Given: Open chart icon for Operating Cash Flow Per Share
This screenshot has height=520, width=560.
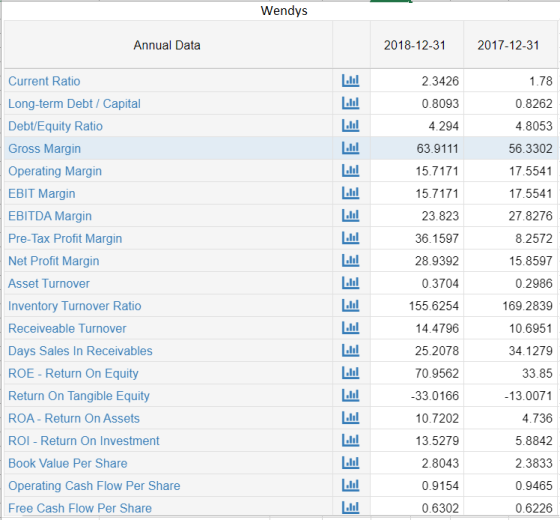Looking at the screenshot, I should [x=350, y=485].
